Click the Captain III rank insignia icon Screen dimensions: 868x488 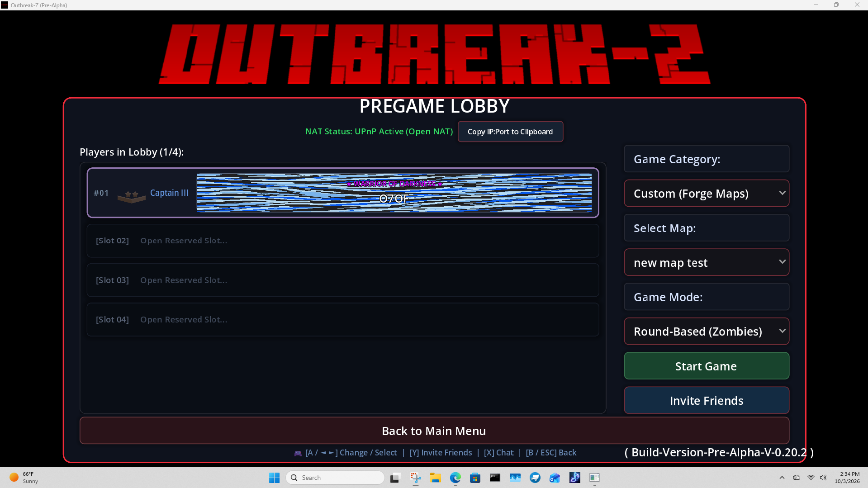point(131,196)
